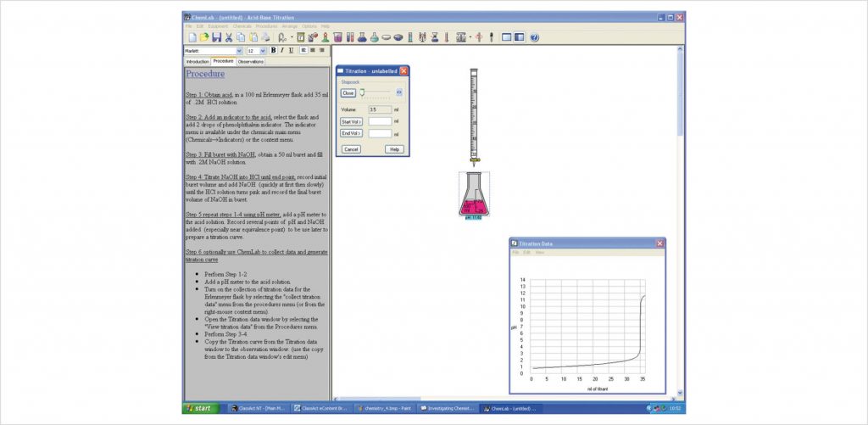
Task: Toggle underline text formatting
Action: click(292, 50)
